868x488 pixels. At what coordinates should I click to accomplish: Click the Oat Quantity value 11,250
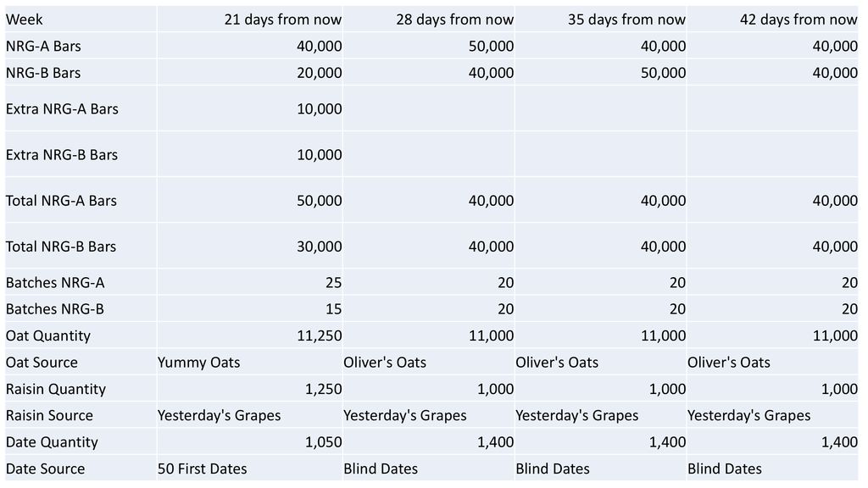320,335
